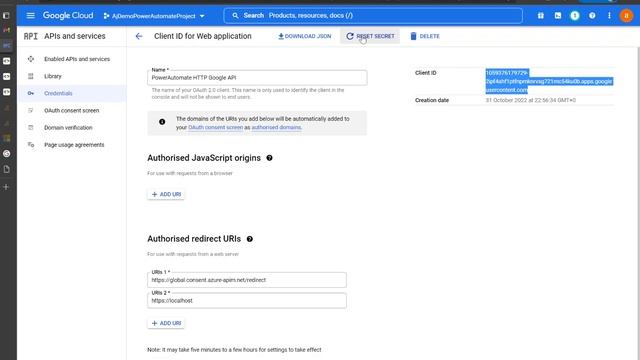Add URI under Authorised redirect URIs
This screenshot has width=640, height=360.
click(166, 323)
